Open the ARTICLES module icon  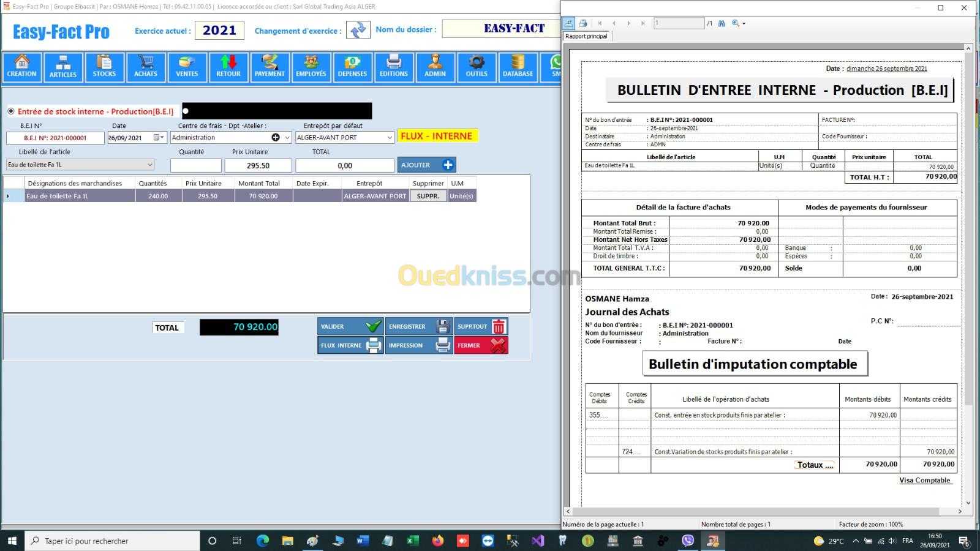(x=63, y=67)
